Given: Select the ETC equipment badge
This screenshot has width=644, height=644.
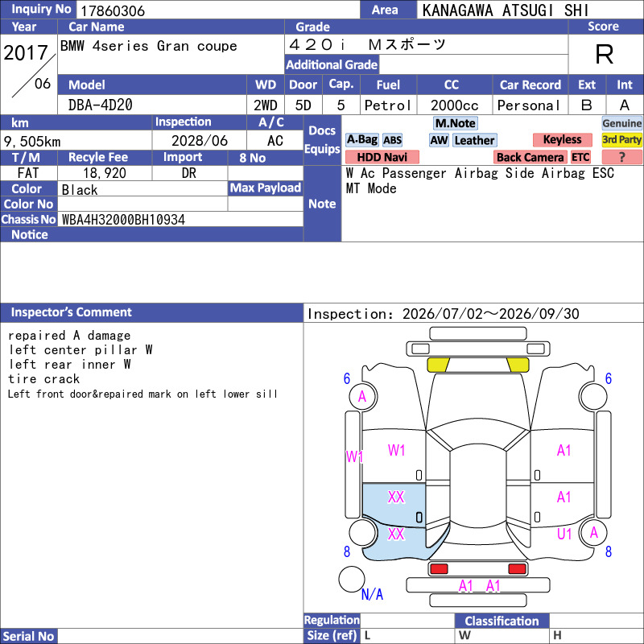Looking at the screenshot, I should [x=580, y=157].
